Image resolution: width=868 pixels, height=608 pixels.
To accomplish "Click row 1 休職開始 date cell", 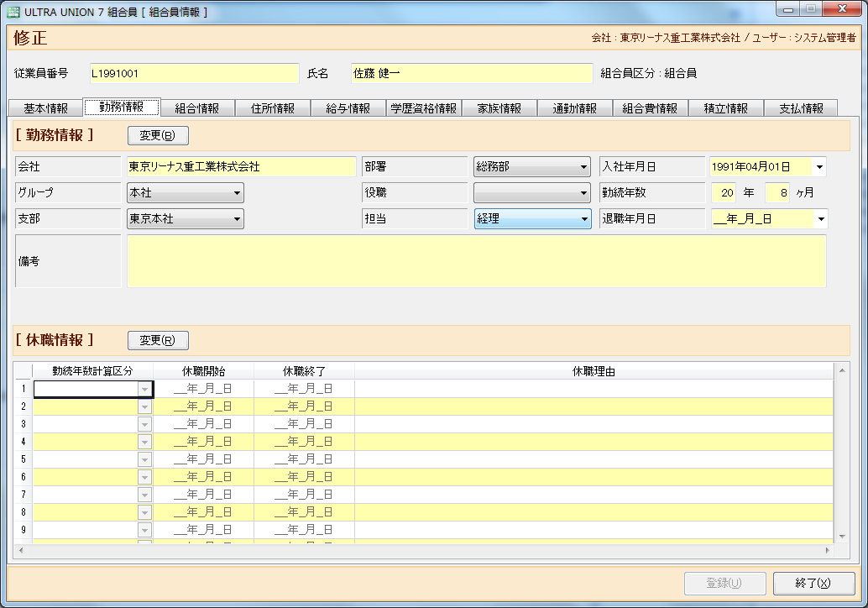I will point(203,389).
